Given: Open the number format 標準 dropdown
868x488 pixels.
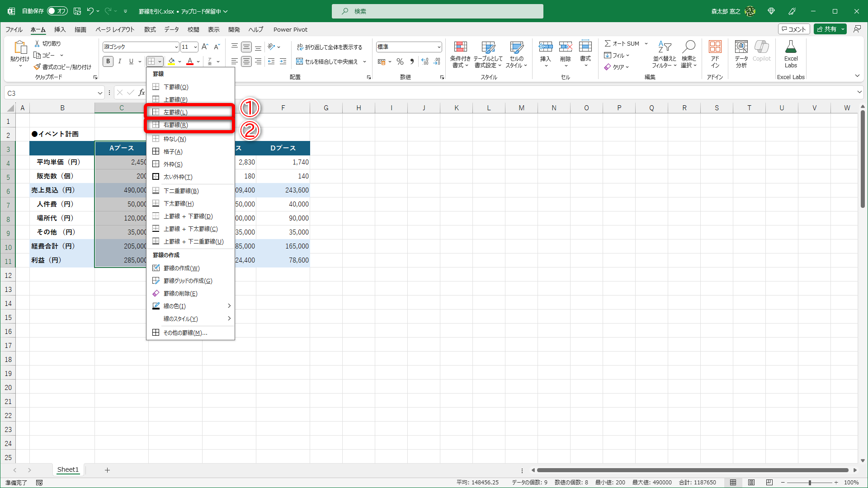Looking at the screenshot, I should point(439,47).
